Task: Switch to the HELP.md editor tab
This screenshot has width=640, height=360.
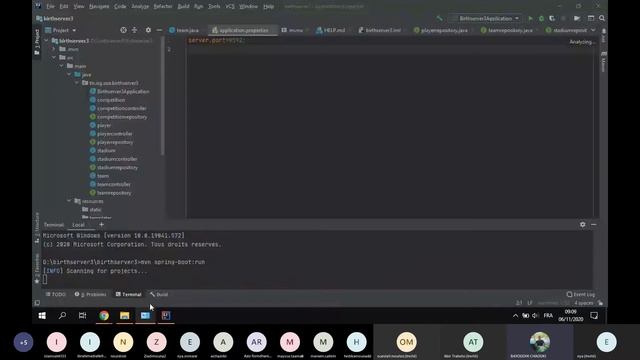Action: 331,30
